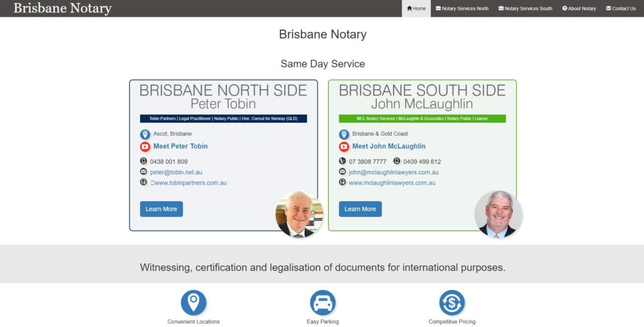This screenshot has height=327, width=644.
Task: Click John McLaughlin's portrait photo
Action: 498,214
